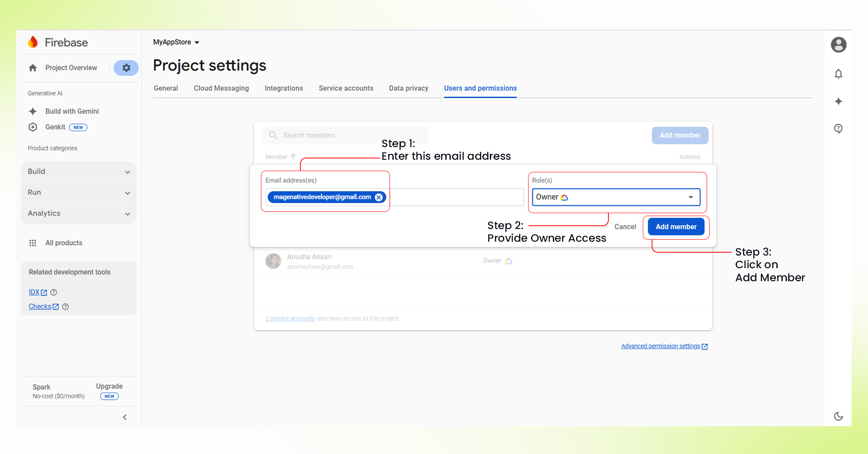Toggle dark mode with the moon icon
868x454 pixels.
(x=838, y=416)
